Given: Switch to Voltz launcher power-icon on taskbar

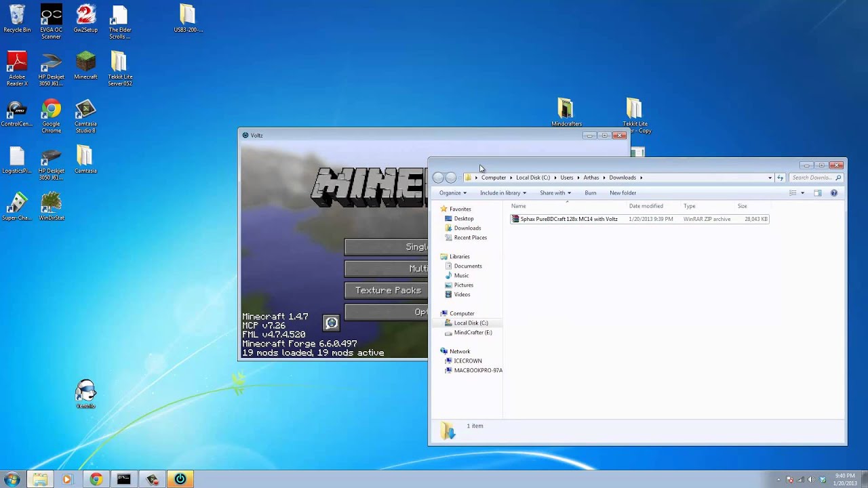Looking at the screenshot, I should click(x=180, y=479).
